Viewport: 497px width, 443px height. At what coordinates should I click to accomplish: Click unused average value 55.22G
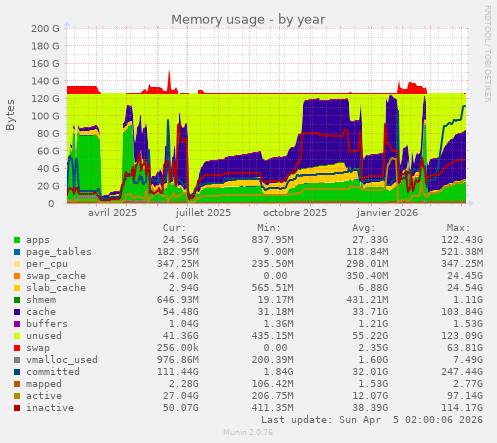point(370,336)
